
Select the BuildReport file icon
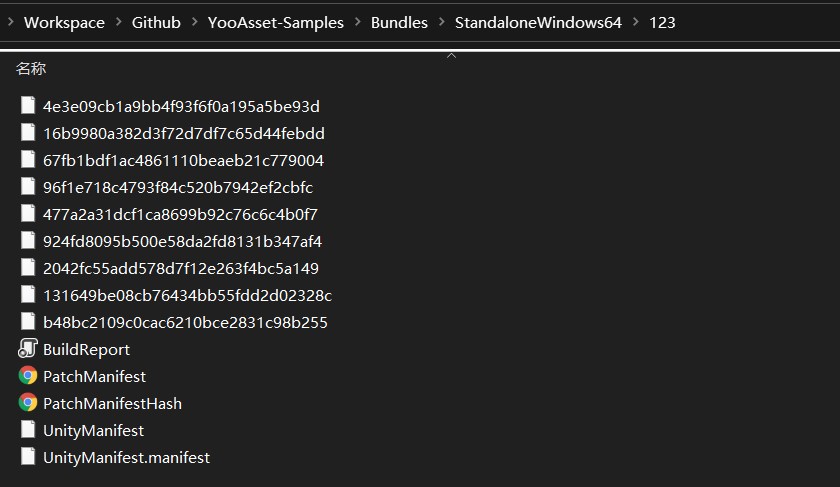[28, 349]
